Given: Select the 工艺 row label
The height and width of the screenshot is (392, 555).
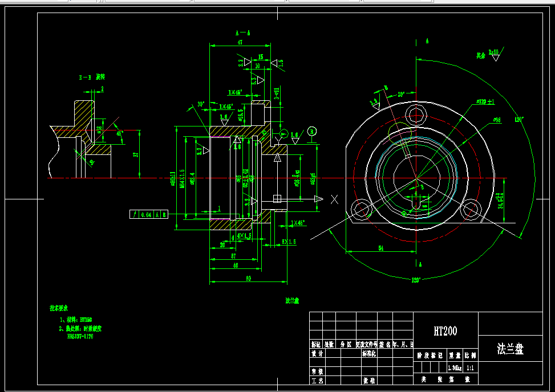Looking at the screenshot, I should 317,381.
